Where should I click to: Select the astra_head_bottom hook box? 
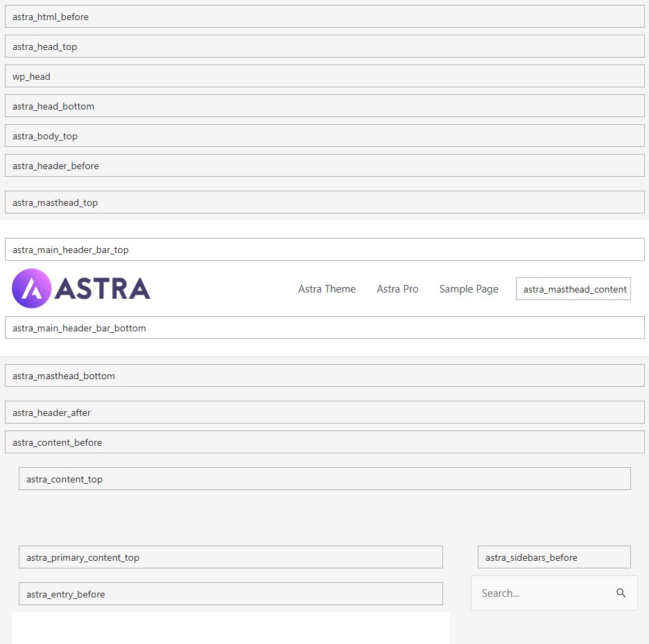point(324,106)
